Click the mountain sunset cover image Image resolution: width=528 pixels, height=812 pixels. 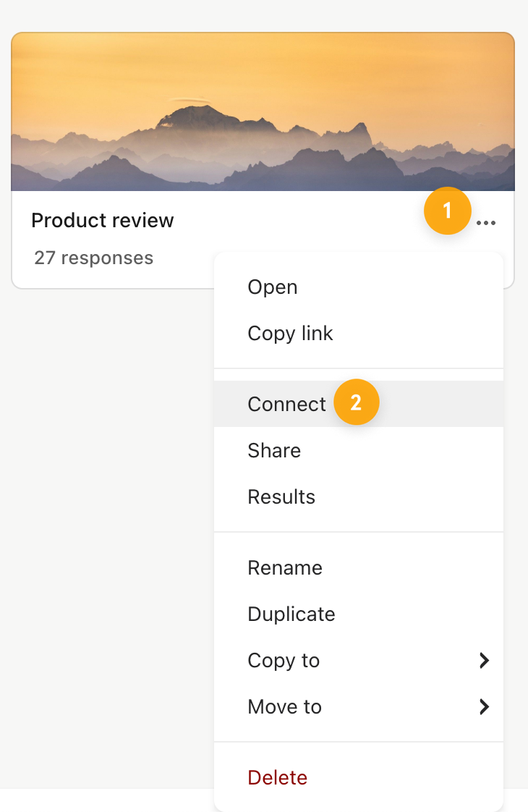tap(263, 112)
